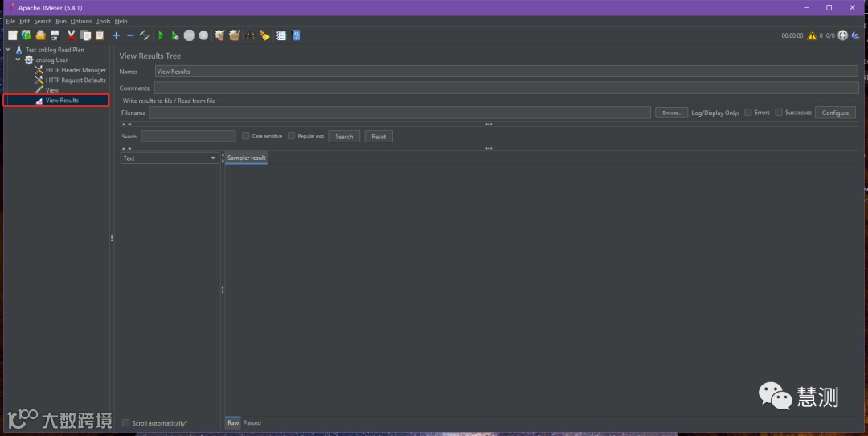Open the File menu

click(x=10, y=21)
